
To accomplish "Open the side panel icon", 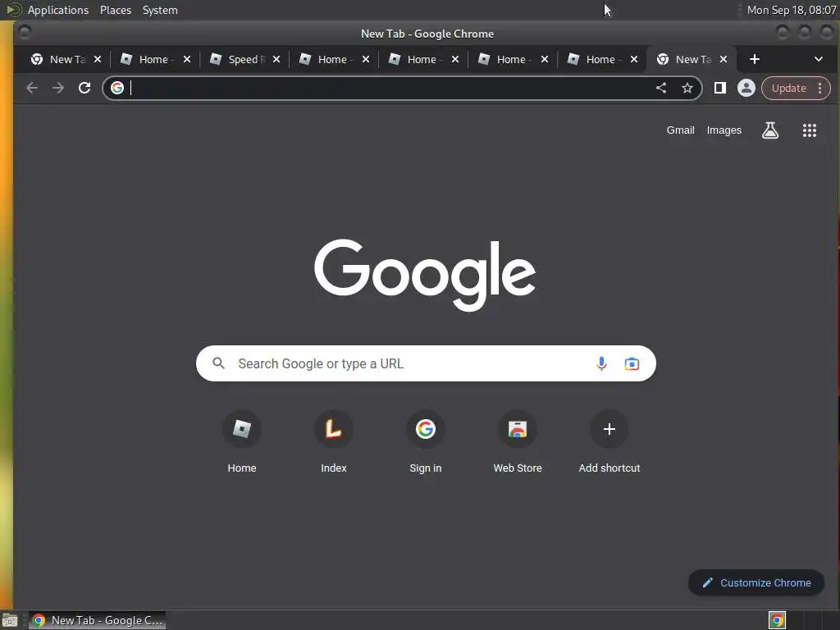I will click(x=720, y=88).
